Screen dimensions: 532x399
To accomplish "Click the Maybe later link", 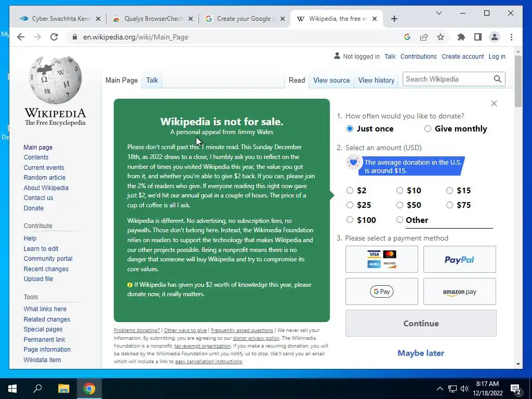I will pos(421,353).
